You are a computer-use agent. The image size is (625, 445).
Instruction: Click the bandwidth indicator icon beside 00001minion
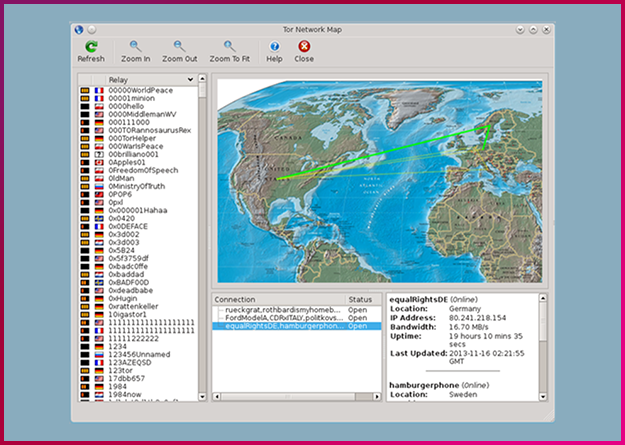(x=85, y=98)
